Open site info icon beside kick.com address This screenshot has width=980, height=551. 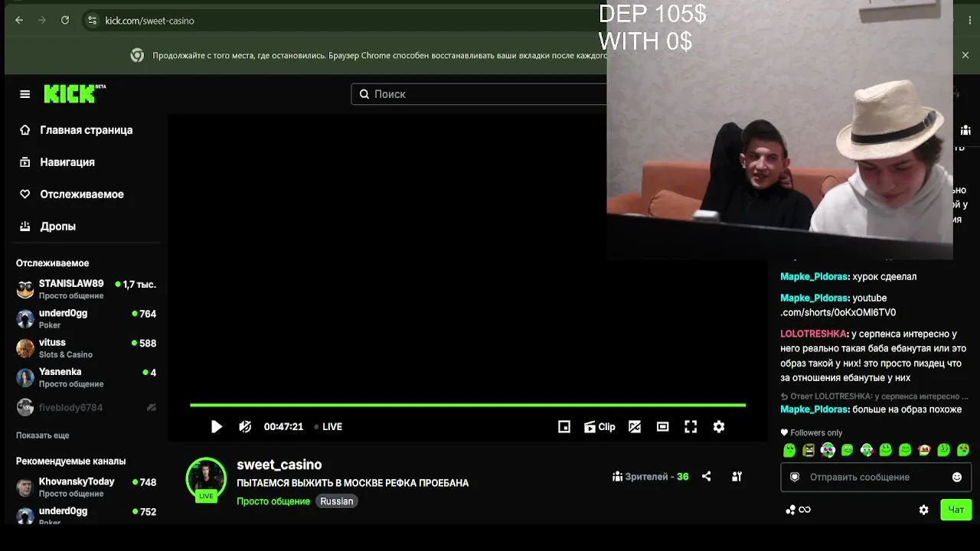(92, 21)
